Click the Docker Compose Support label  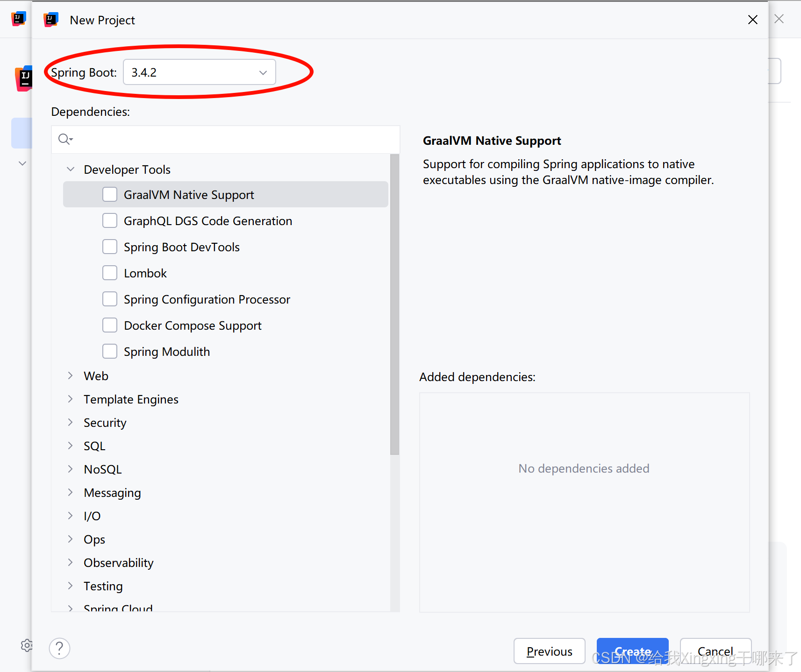(193, 325)
